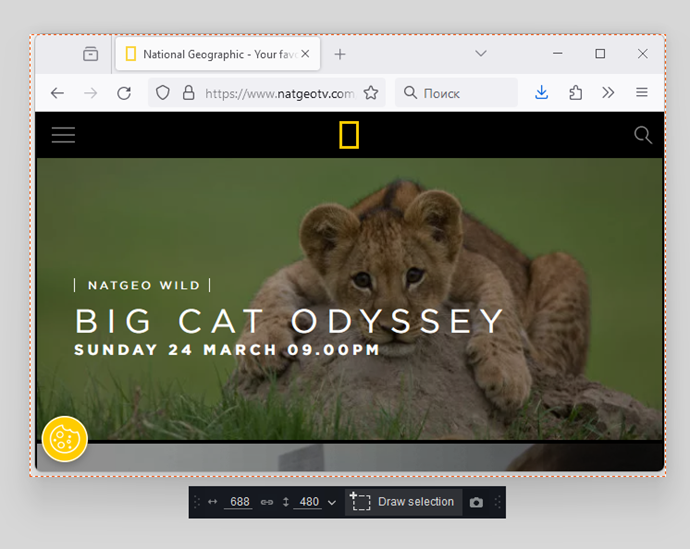The height and width of the screenshot is (549, 690).
Task: Capture screenshot with camera icon
Action: tap(476, 502)
